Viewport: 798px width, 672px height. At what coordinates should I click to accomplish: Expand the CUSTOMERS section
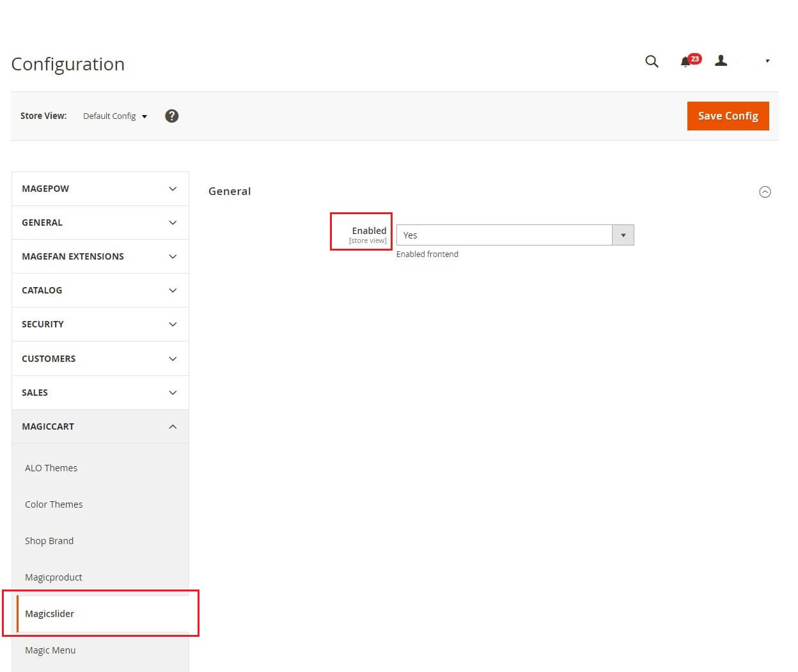100,359
